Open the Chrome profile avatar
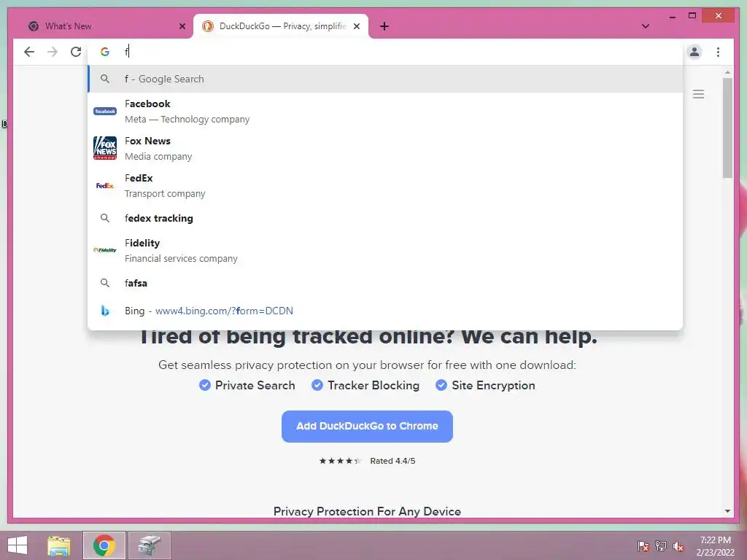Viewport: 747px width, 560px height. (x=694, y=52)
